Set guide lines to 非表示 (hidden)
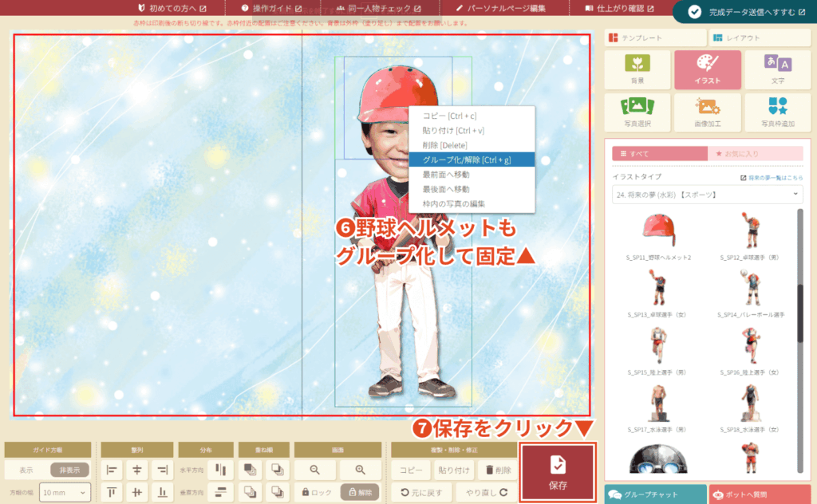Image resolution: width=817 pixels, height=504 pixels. pyautogui.click(x=69, y=470)
